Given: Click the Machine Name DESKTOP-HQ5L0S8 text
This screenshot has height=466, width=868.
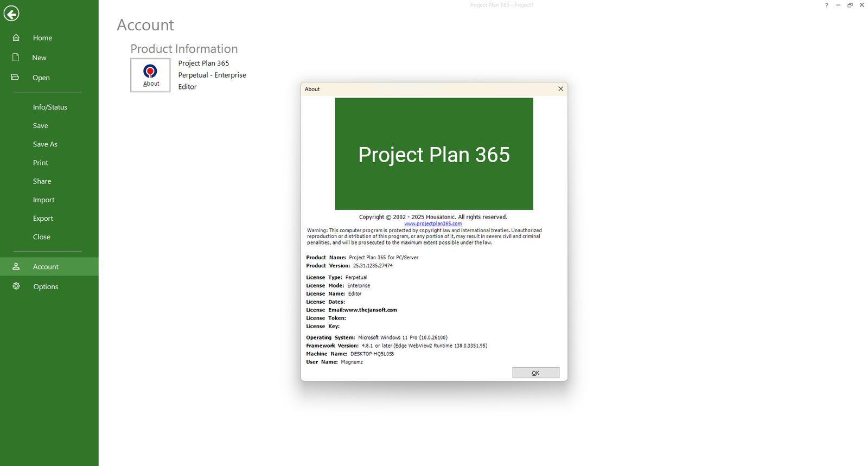Looking at the screenshot, I should click(350, 354).
